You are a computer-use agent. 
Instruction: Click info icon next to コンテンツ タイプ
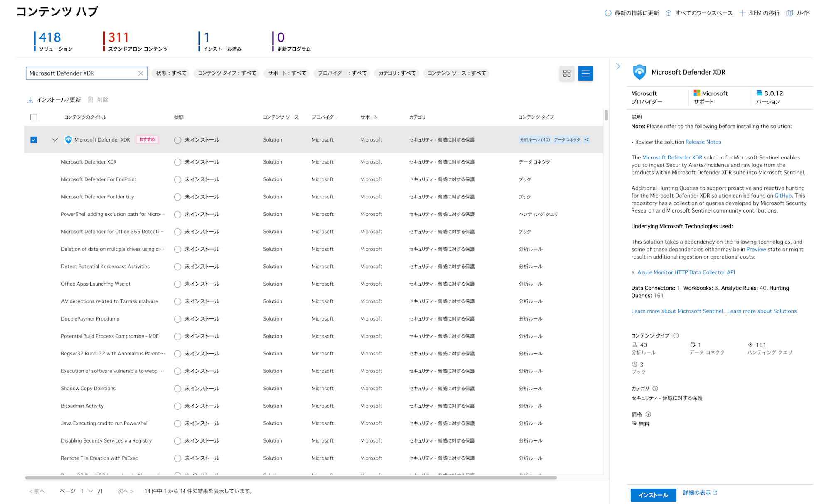point(676,335)
